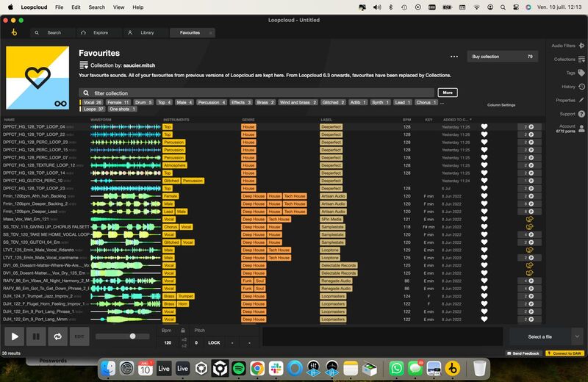Open Slack from the Dock
588x382 pixels.
tap(276, 369)
